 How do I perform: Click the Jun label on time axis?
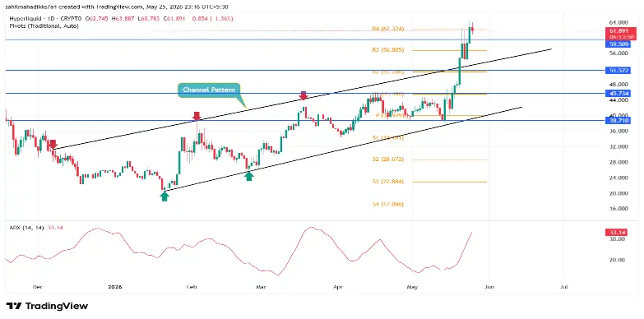coord(489,287)
